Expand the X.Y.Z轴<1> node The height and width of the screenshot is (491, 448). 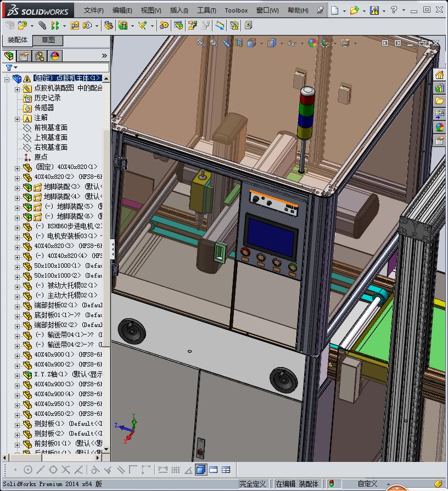[17, 375]
